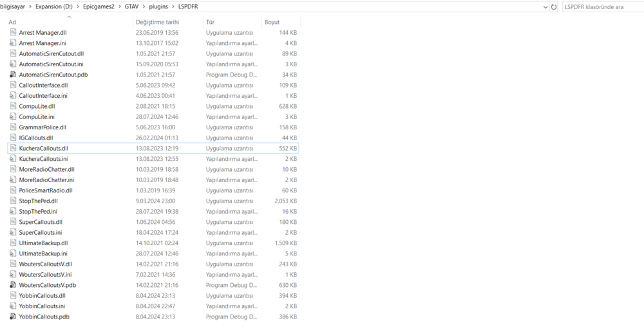Select the CompuLite.dll file icon
This screenshot has width=644, height=332.
pos(13,106)
